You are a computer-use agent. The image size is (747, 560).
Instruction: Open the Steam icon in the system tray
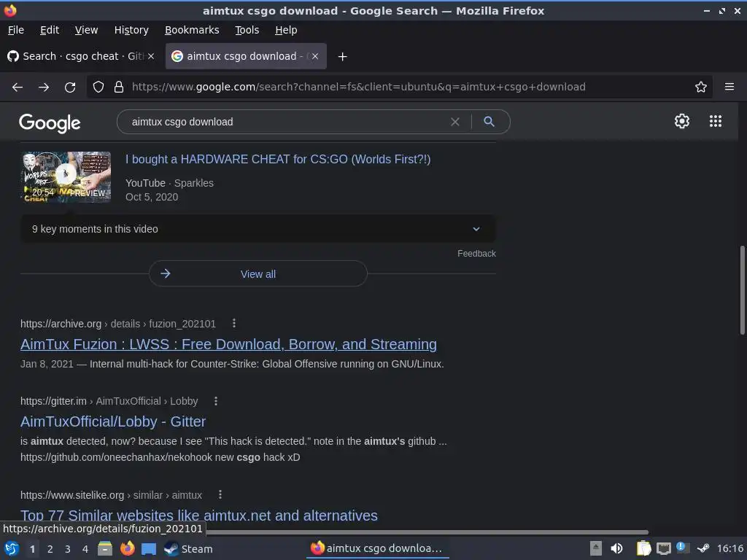pyautogui.click(x=703, y=548)
